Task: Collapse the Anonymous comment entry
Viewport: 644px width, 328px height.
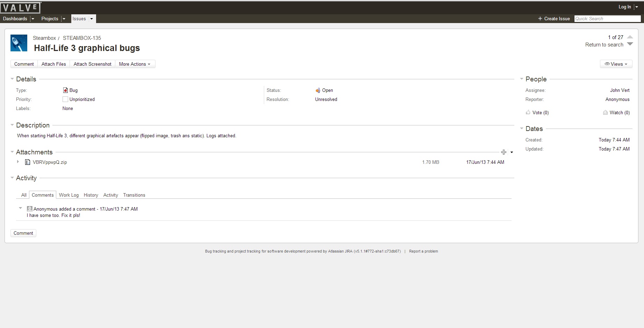Action: click(x=20, y=208)
